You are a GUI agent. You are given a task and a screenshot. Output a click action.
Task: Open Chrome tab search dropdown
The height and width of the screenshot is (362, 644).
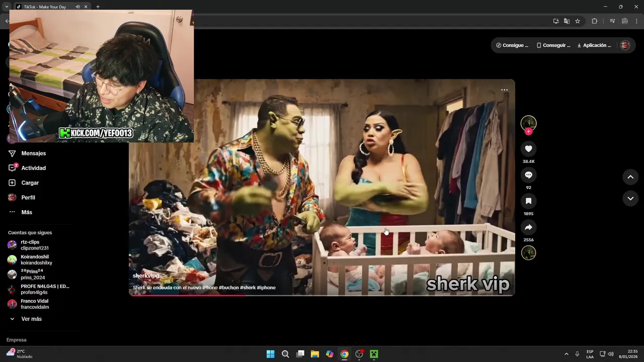point(7,7)
